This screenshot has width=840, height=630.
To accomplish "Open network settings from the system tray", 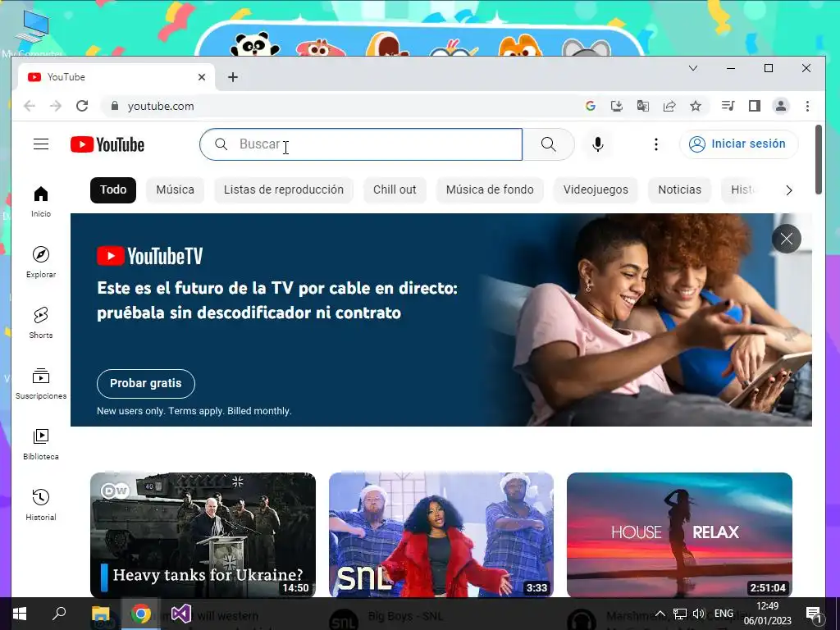I will click(680, 614).
